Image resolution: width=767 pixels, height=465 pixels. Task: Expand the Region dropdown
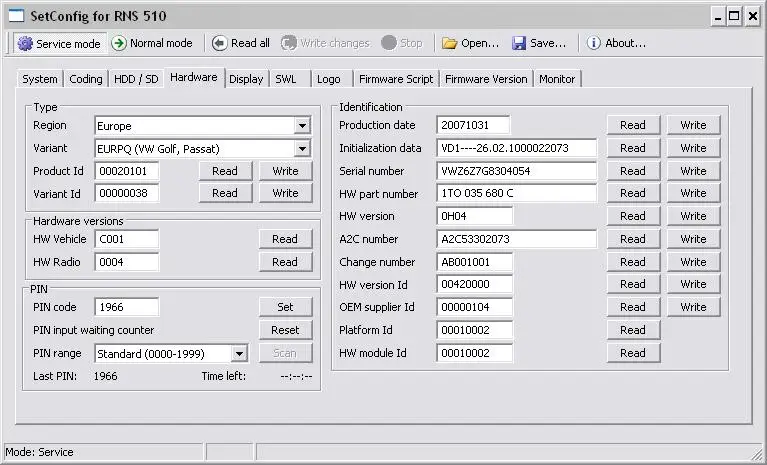coord(302,126)
